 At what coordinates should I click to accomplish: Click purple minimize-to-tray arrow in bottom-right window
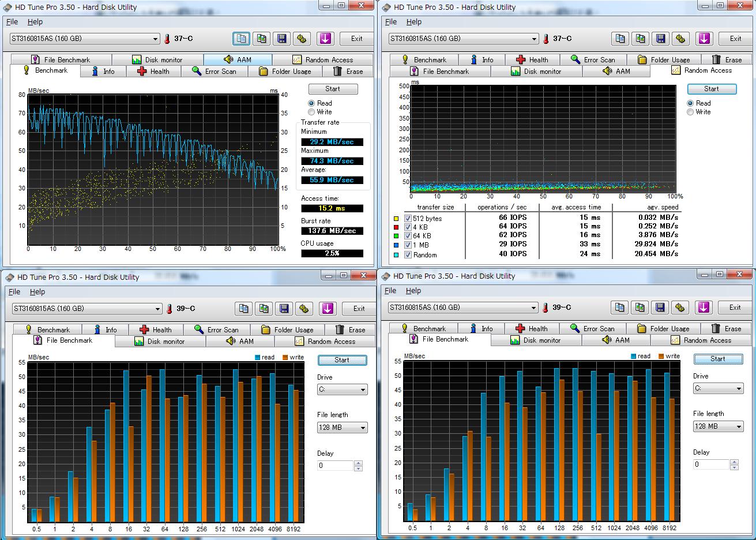704,307
